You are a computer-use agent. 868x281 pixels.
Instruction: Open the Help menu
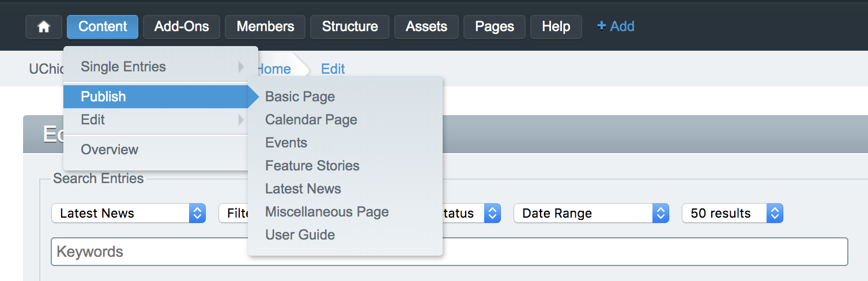click(556, 27)
